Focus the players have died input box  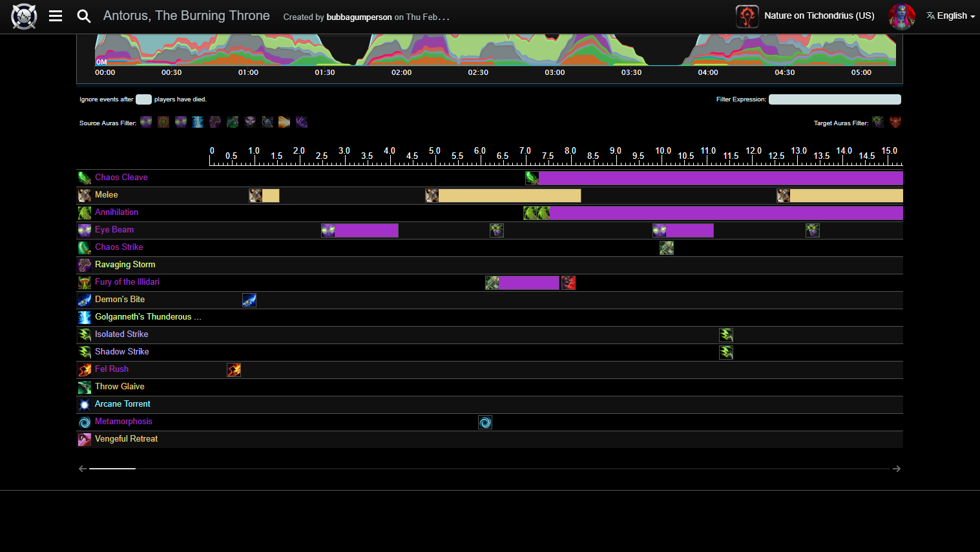pyautogui.click(x=143, y=99)
